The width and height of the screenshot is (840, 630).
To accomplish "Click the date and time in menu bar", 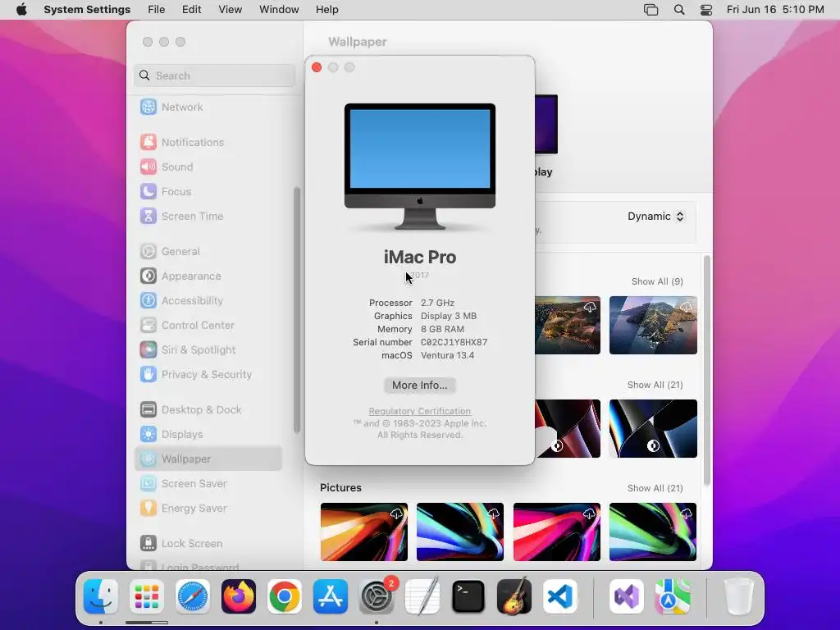I will [x=775, y=10].
